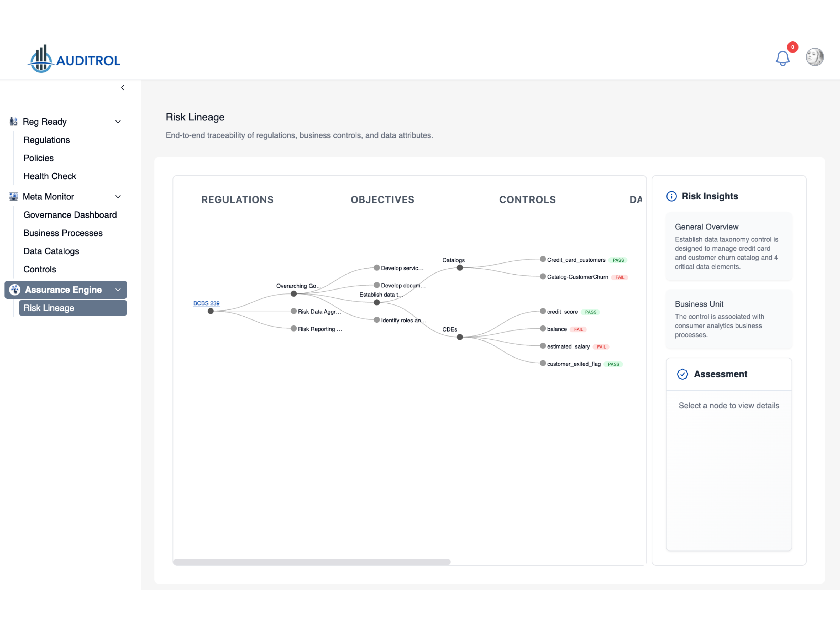This screenshot has height=630, width=840.
Task: Collapse the sidebar with the arrow
Action: [x=123, y=88]
